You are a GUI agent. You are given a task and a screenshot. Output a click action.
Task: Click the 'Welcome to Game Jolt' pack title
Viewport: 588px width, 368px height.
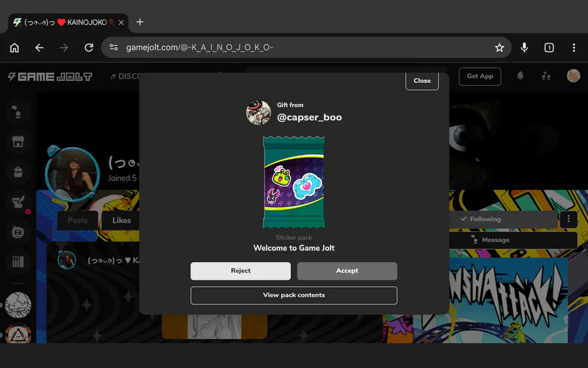click(x=294, y=248)
